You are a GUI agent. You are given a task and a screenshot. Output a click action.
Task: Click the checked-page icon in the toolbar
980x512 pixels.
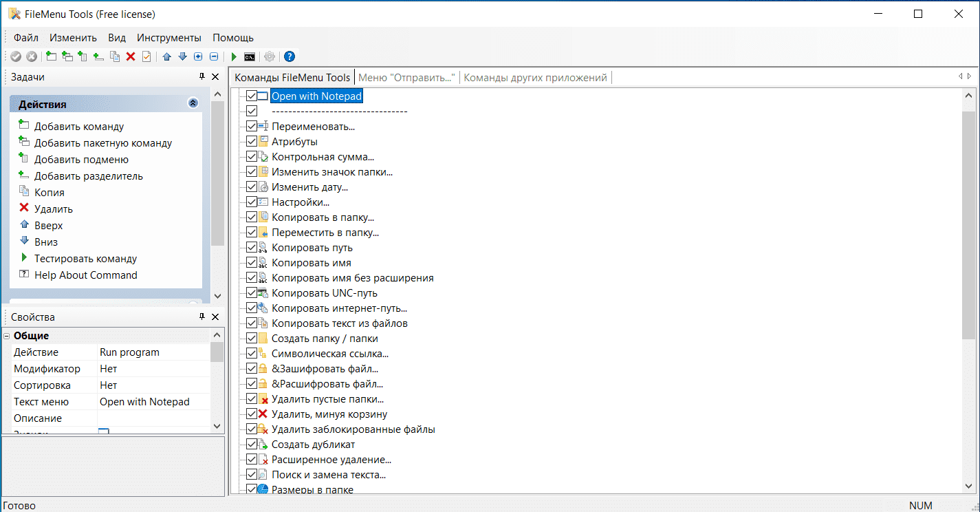point(146,56)
